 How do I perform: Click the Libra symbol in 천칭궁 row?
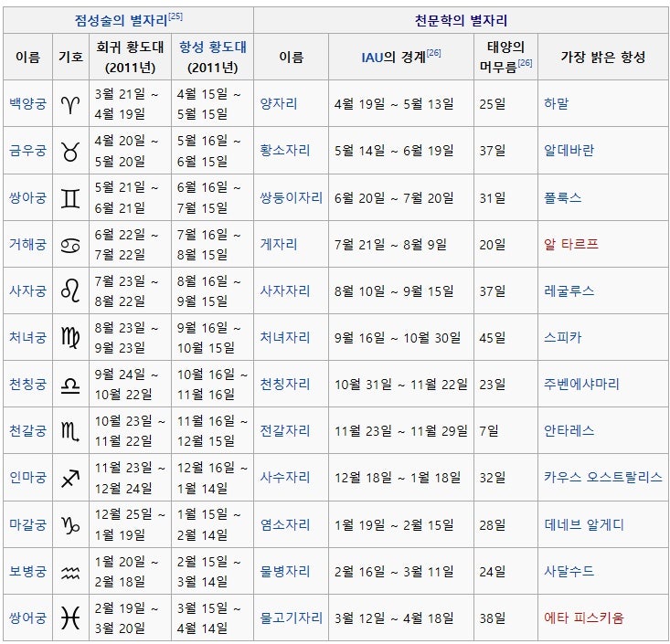coord(70,385)
